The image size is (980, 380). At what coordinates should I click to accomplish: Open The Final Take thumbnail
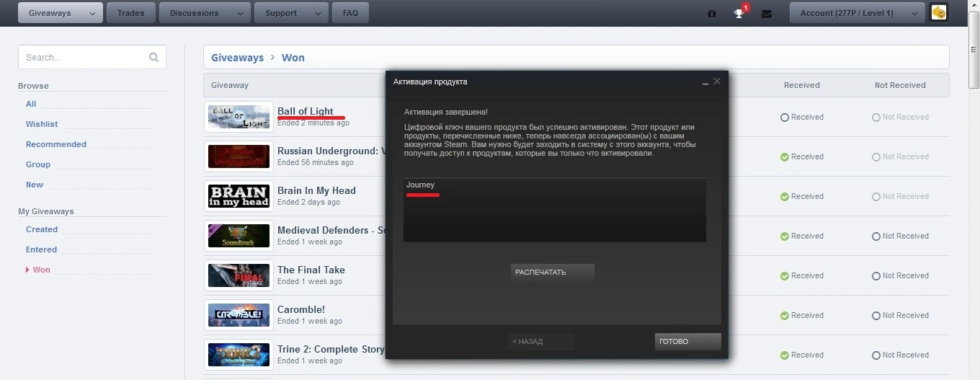point(239,275)
